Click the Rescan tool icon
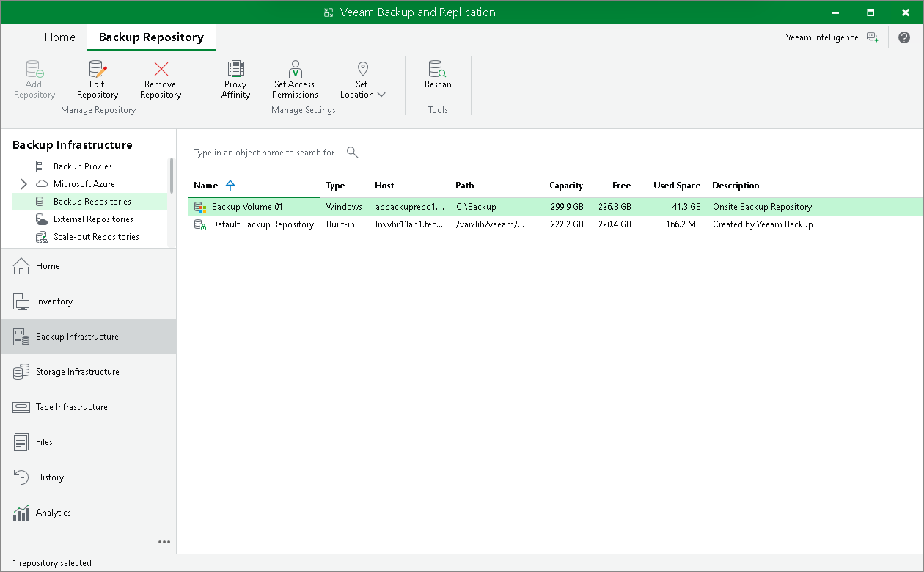The height and width of the screenshot is (572, 924). 438,70
